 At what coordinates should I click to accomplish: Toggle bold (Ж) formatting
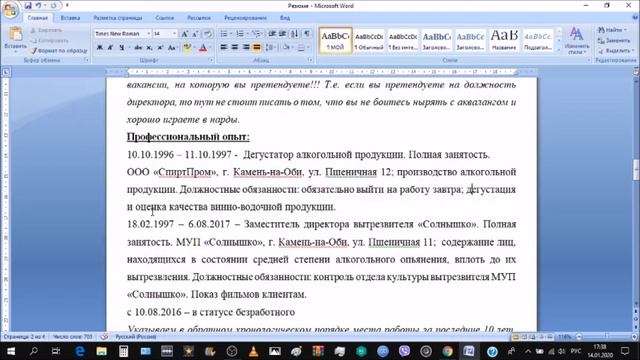pos(100,48)
